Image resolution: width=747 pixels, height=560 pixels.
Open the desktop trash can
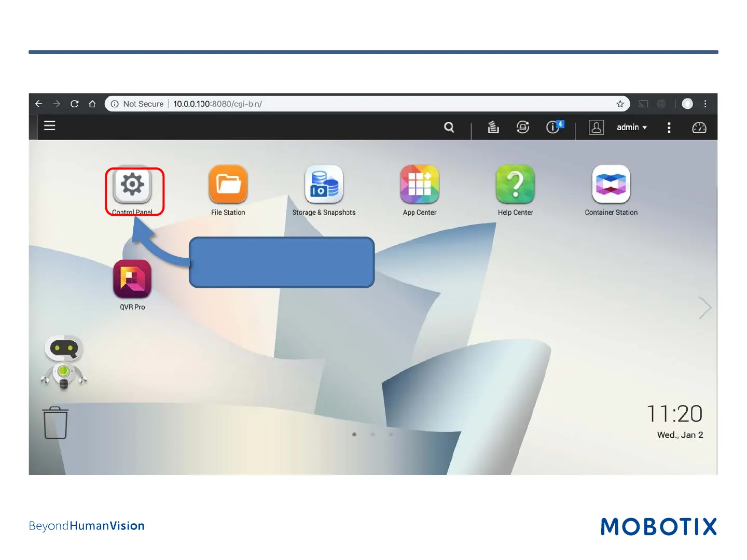point(56,423)
